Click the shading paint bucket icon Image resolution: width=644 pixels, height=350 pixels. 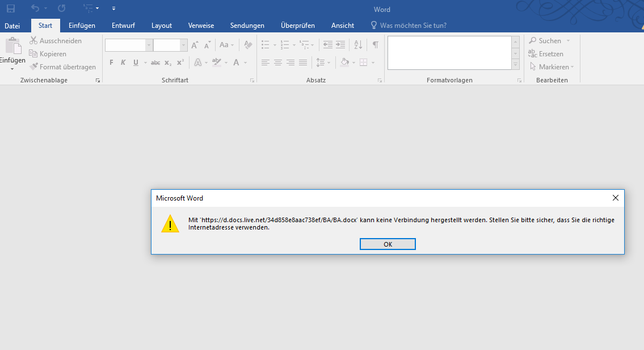point(344,63)
